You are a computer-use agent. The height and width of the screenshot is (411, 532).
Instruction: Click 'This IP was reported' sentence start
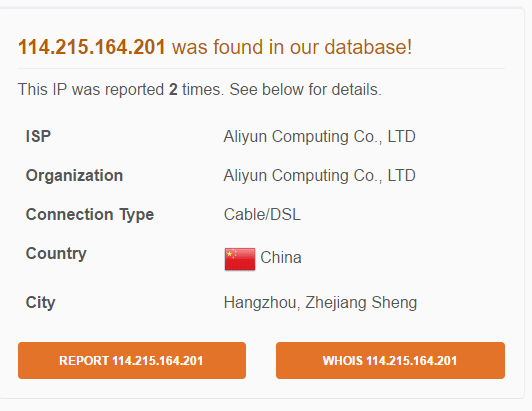(x=91, y=90)
